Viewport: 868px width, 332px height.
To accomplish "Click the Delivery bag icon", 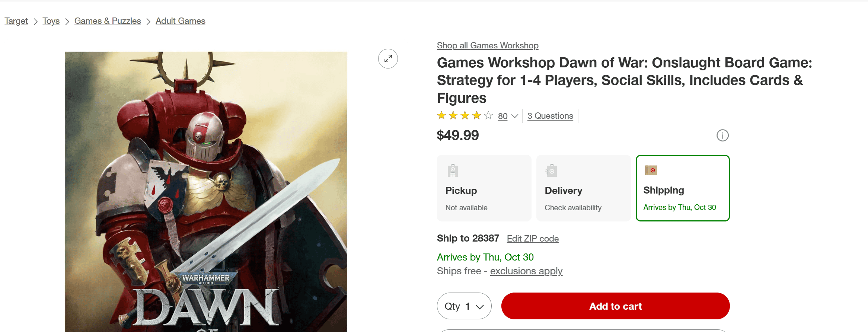I will tap(551, 170).
